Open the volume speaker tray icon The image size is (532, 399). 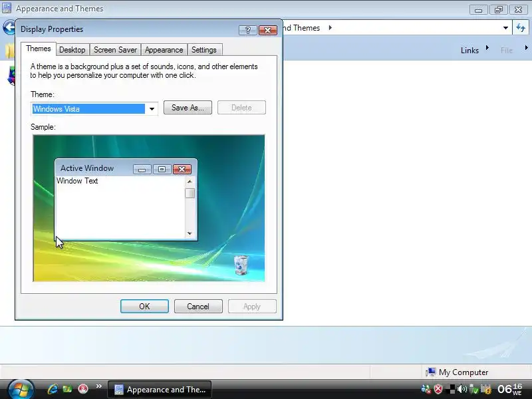tap(462, 389)
